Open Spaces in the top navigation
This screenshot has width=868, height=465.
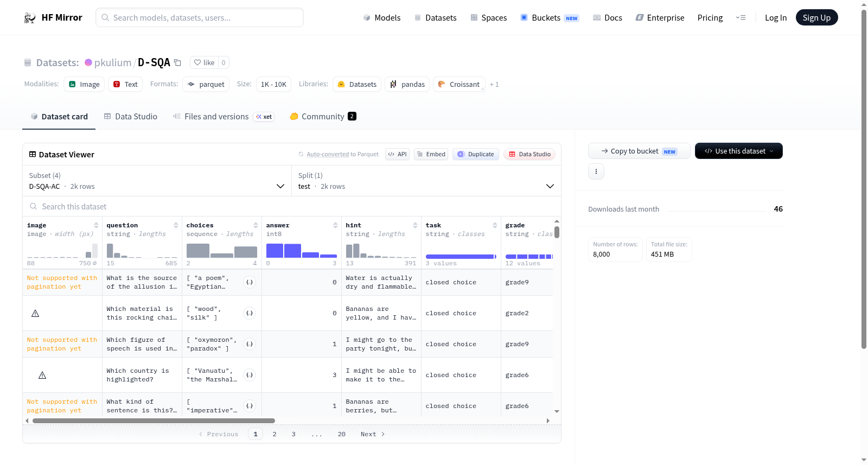coord(489,18)
